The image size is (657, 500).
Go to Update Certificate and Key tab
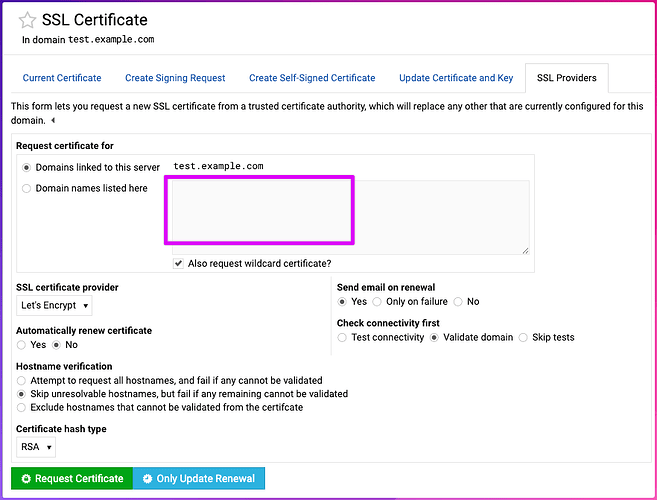tap(456, 78)
